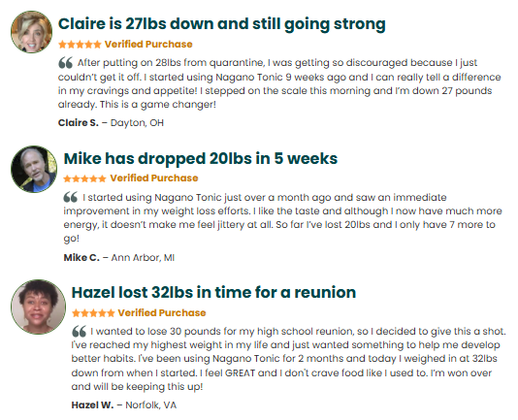Click 'Norfolk, VA' location text
This screenshot has height=420, width=518.
[151, 405]
